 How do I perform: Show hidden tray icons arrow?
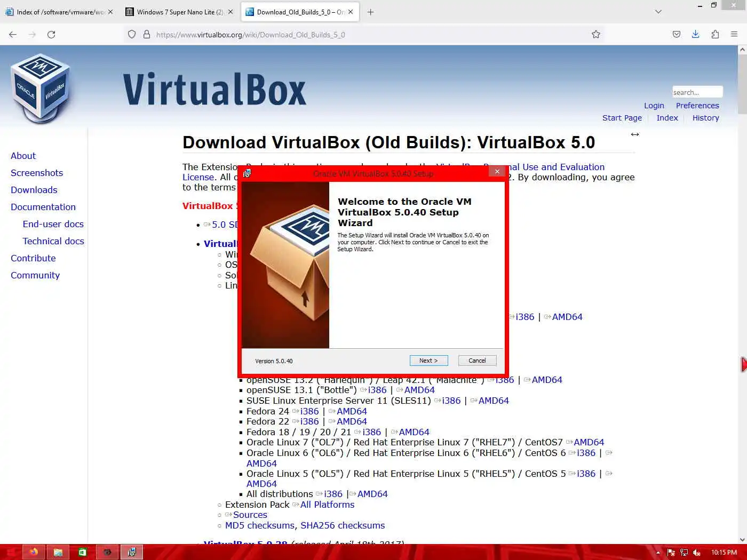(658, 553)
